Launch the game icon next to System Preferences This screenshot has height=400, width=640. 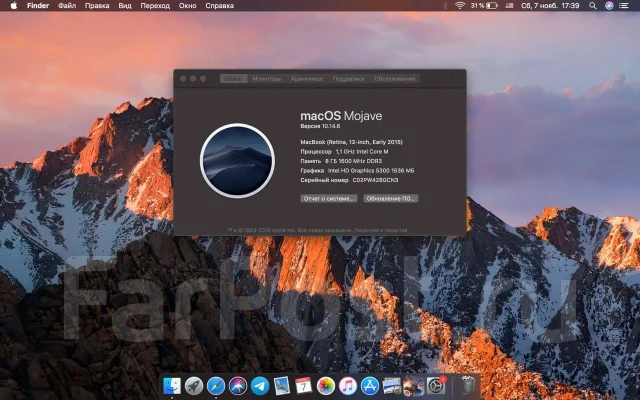[x=413, y=385]
